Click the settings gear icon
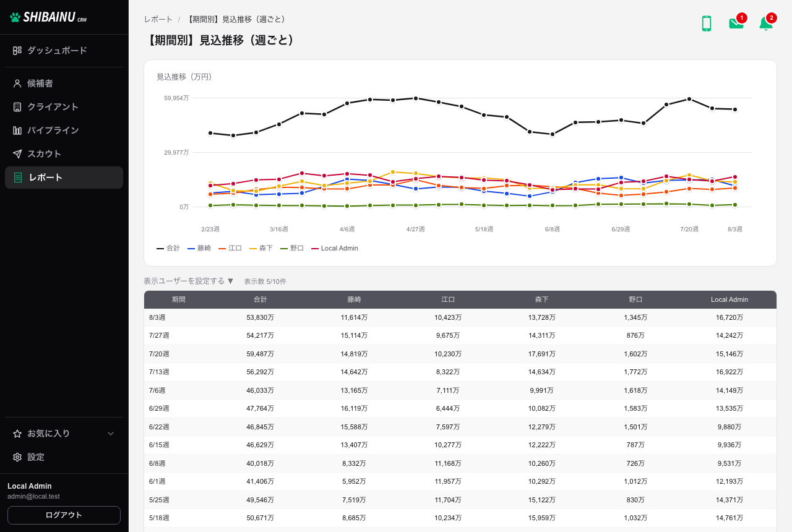This screenshot has height=532, width=792. (x=17, y=457)
